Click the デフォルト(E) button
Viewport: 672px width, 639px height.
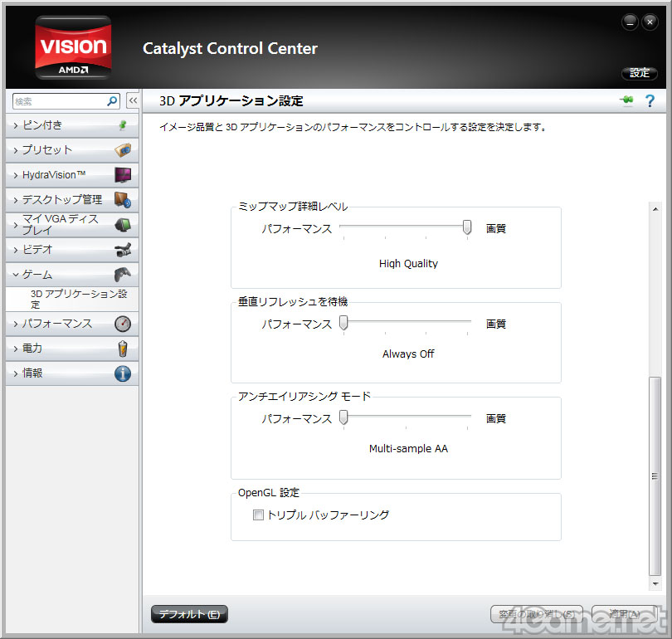click(189, 614)
